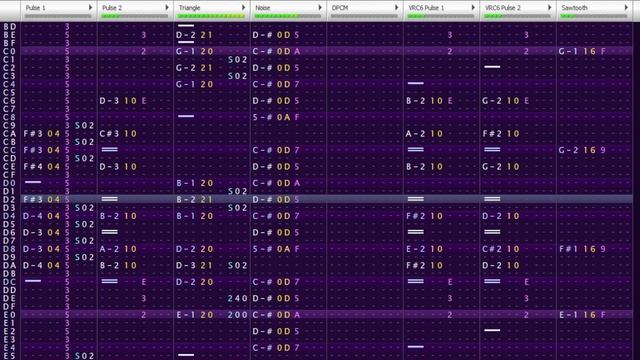640x360 pixels.
Task: Click the DPCM channel volume meter
Action: tap(364, 16)
